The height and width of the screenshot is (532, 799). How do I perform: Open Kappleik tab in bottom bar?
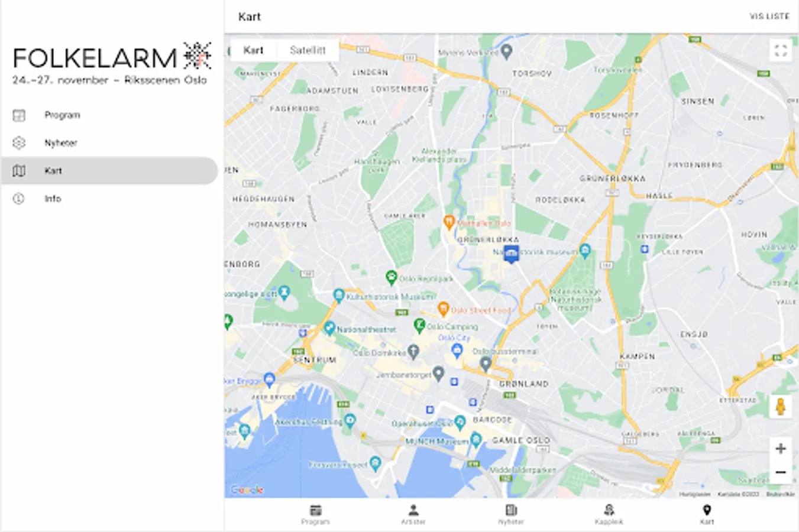(609, 514)
